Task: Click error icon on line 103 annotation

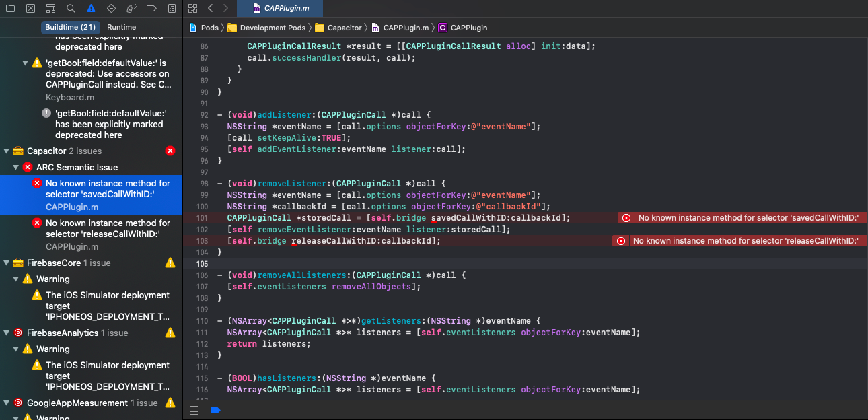Action: pos(621,241)
